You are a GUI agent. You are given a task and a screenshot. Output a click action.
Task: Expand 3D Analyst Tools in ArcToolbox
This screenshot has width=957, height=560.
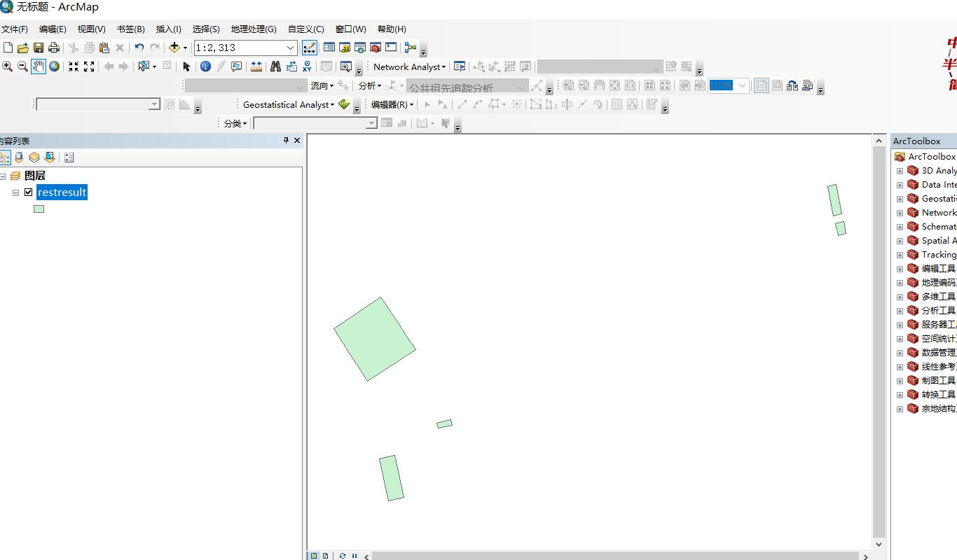click(x=900, y=170)
